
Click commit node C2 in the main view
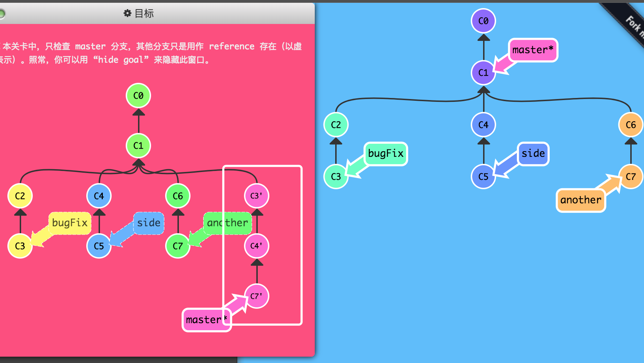pos(336,124)
